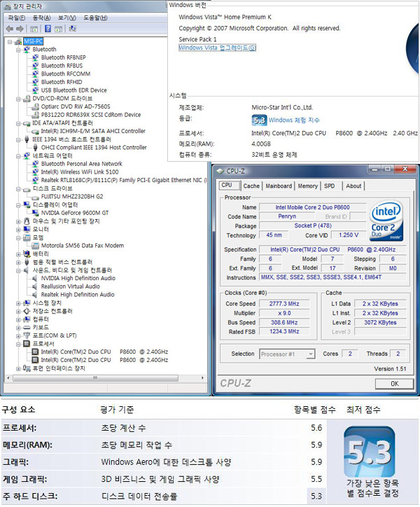Click the 게임 그래픽 5.5 score
420x507 pixels.
click(316, 479)
